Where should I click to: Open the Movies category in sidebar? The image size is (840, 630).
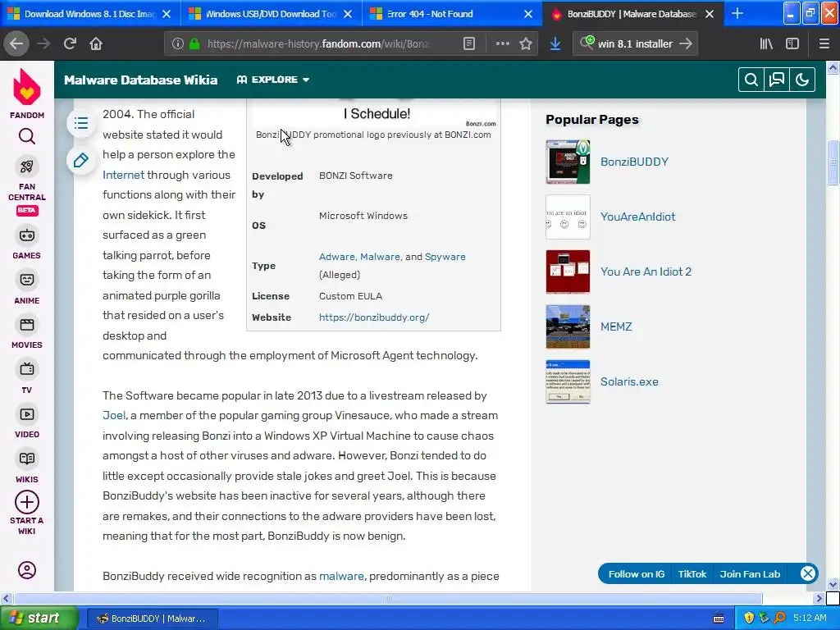tap(27, 333)
